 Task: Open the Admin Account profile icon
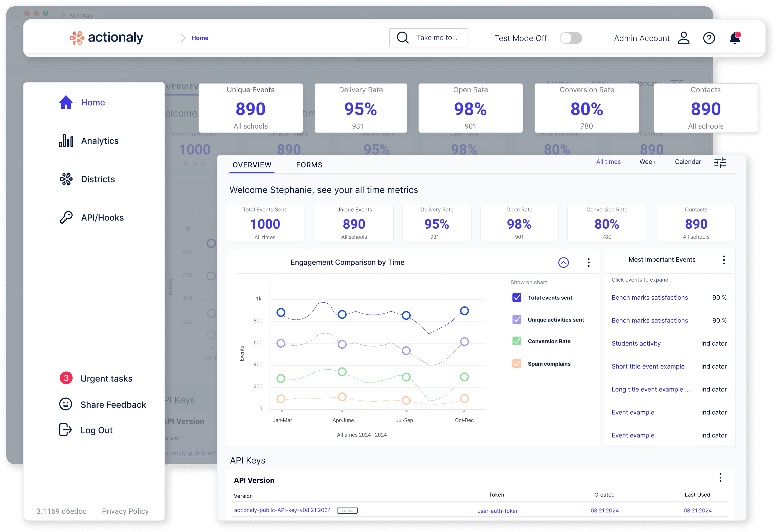pos(683,38)
